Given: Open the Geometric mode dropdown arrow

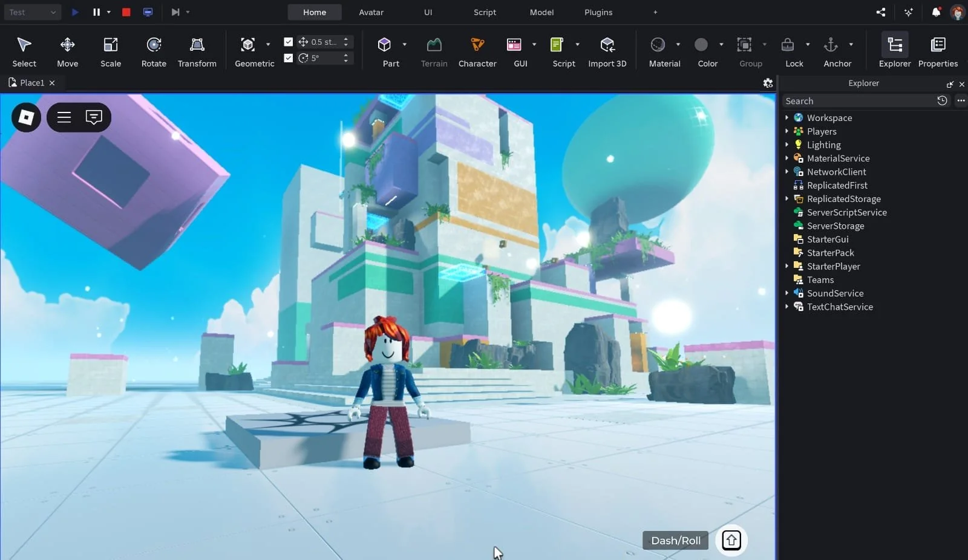Looking at the screenshot, I should [x=268, y=45].
